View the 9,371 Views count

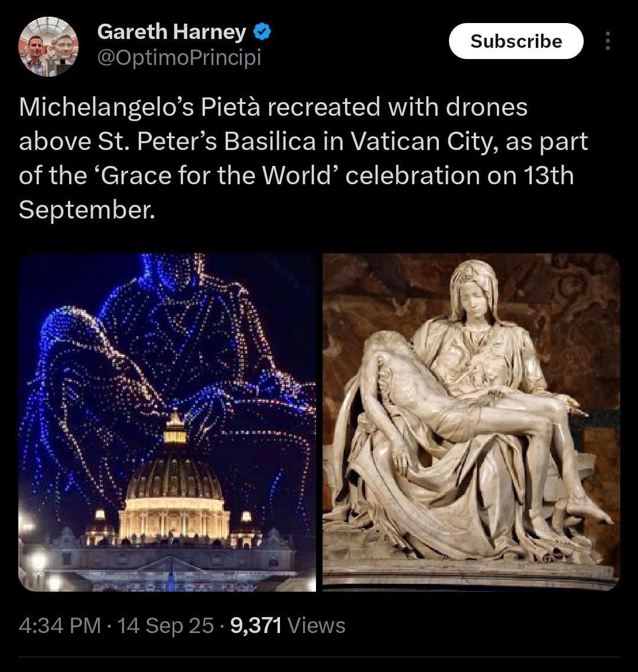coord(288,625)
